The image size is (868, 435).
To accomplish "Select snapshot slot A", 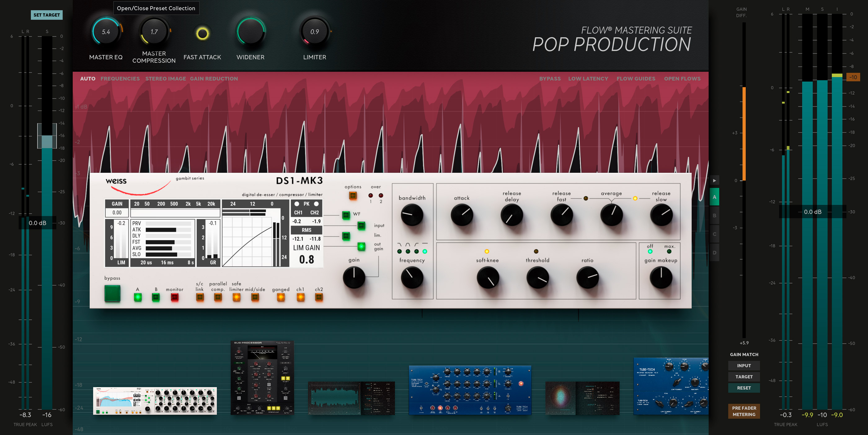I will click(714, 197).
